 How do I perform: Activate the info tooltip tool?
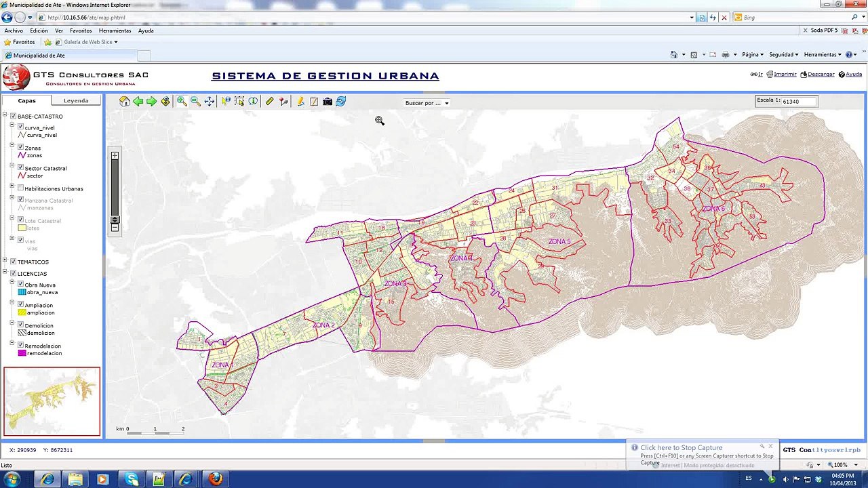coord(253,102)
